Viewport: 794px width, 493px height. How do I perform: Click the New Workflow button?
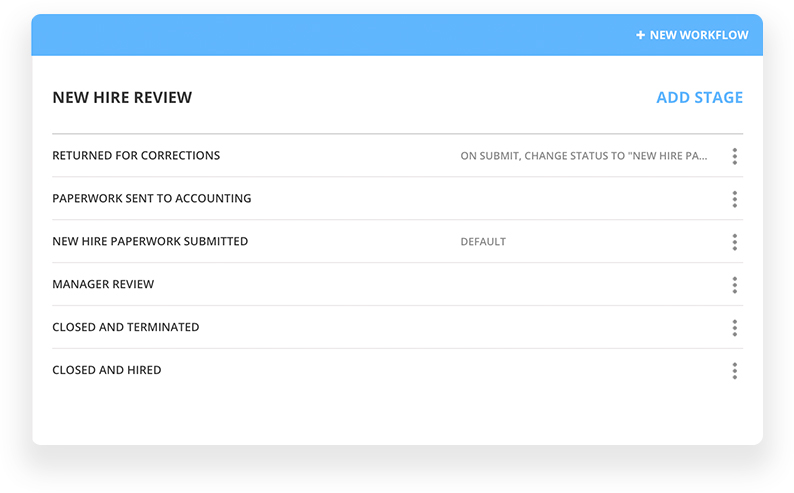point(692,35)
